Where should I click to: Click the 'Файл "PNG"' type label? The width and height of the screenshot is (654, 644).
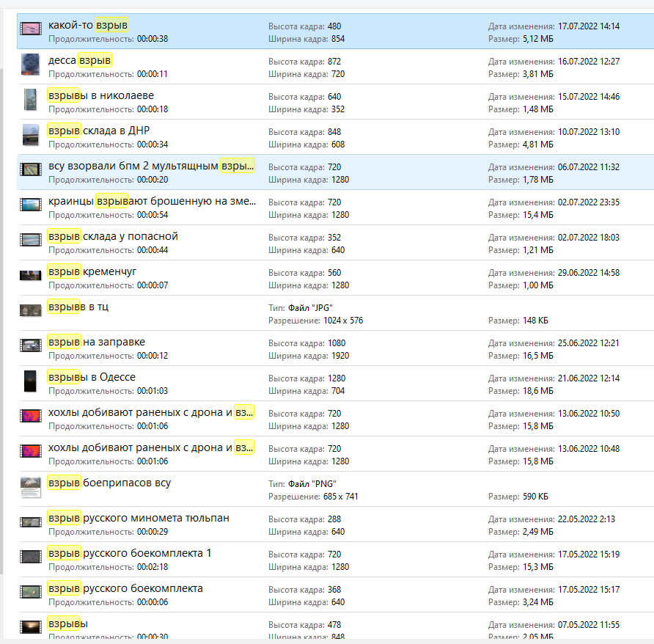coord(312,484)
